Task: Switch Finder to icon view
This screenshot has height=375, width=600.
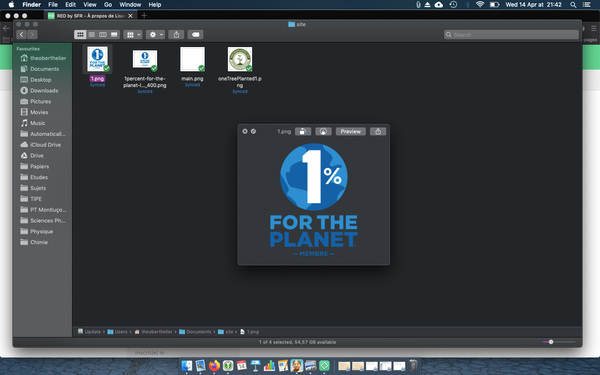Action: tap(80, 35)
